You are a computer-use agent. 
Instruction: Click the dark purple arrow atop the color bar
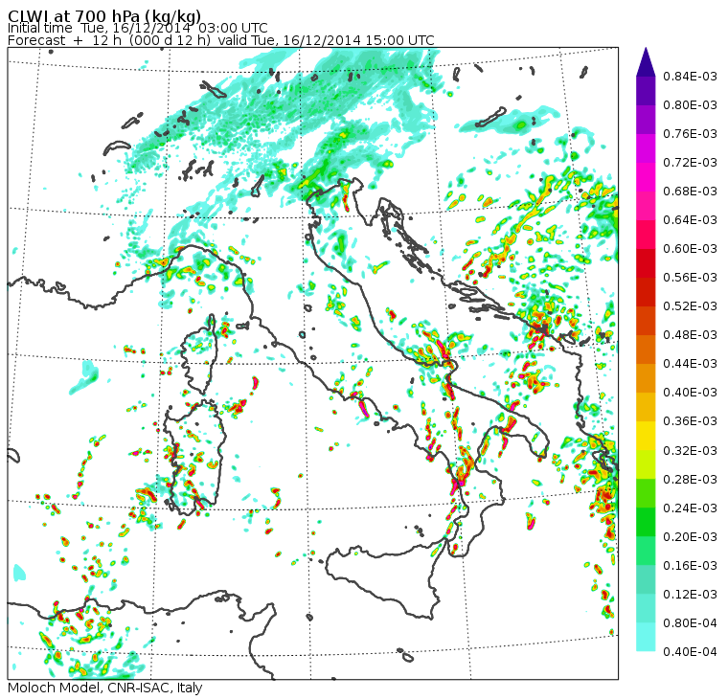646,61
